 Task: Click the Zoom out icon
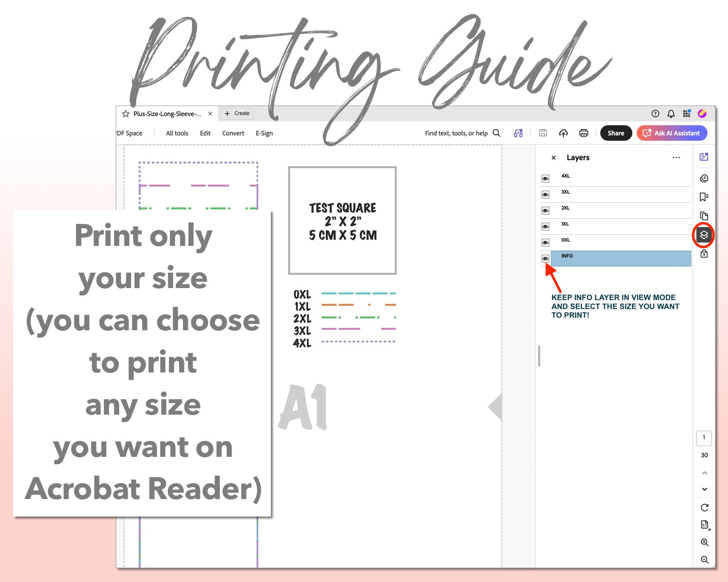pyautogui.click(x=705, y=559)
